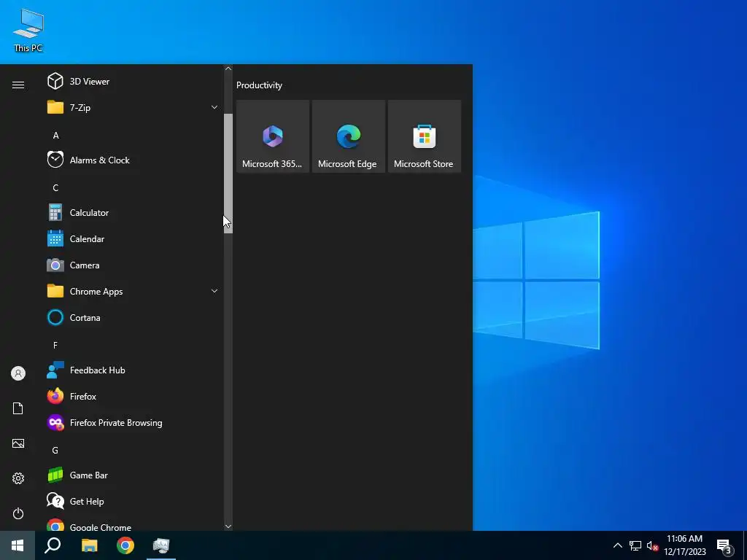This screenshot has width=747, height=560.
Task: Open Feedback Hub
Action: click(x=133, y=370)
